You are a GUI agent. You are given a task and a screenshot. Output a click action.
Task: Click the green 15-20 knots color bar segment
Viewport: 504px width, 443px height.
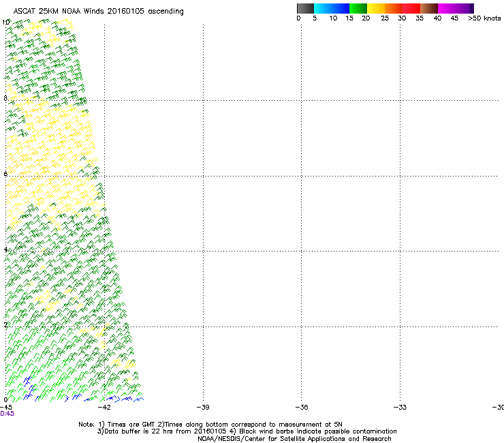coord(358,8)
